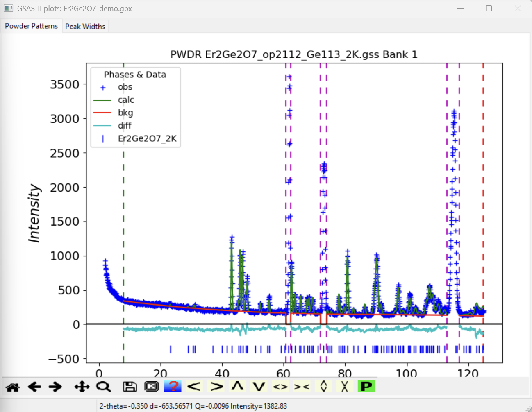Open the Peak Widths tab
532x412 pixels.
(x=85, y=26)
